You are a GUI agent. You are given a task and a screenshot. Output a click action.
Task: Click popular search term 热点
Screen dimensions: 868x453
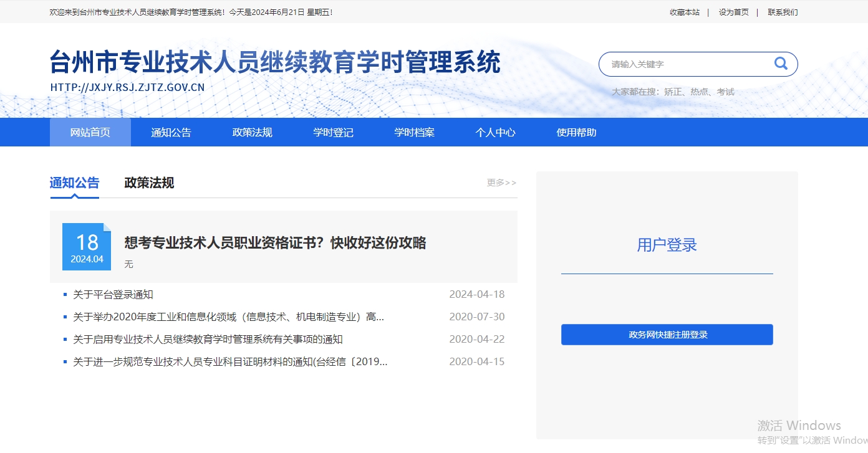point(700,92)
